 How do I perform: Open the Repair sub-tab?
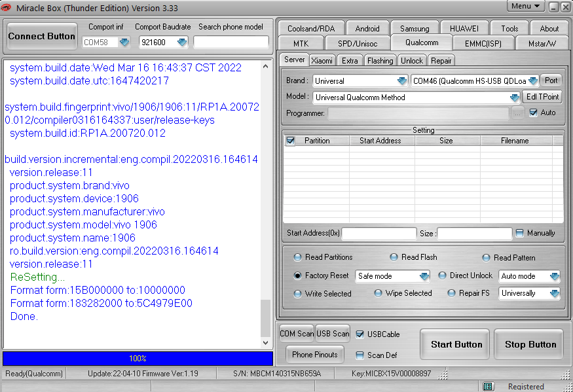tap(441, 61)
